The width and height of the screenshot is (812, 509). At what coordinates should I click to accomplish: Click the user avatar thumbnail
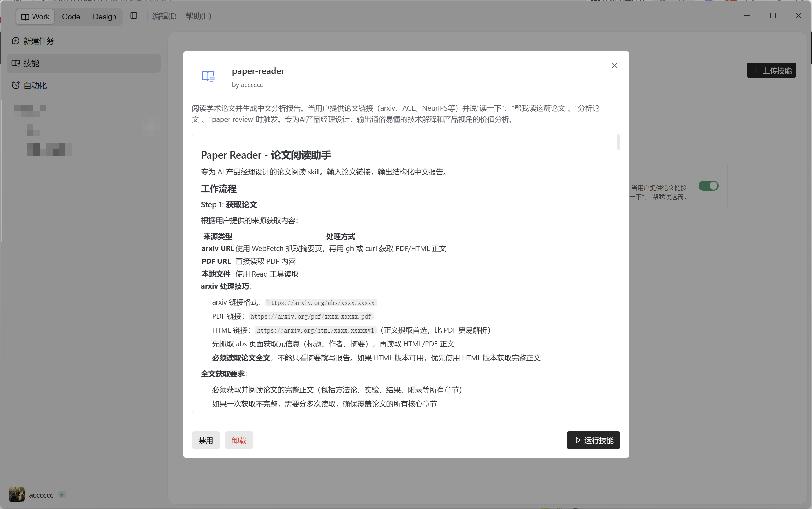click(17, 494)
